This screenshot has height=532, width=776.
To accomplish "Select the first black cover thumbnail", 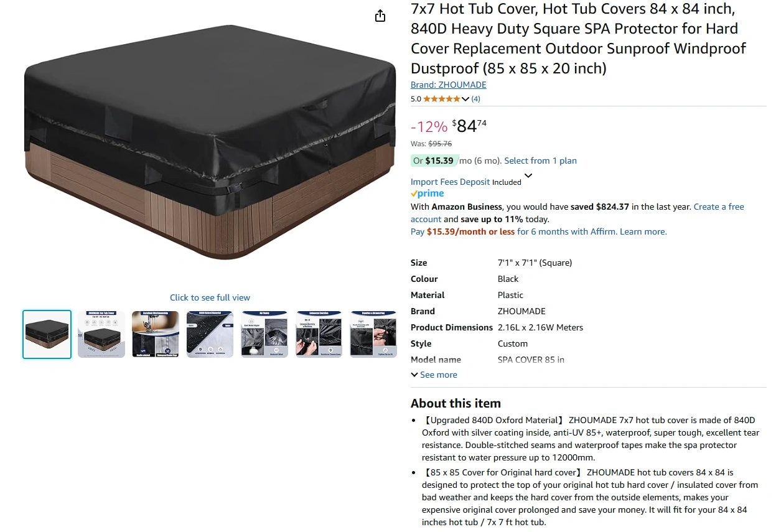I will (47, 335).
